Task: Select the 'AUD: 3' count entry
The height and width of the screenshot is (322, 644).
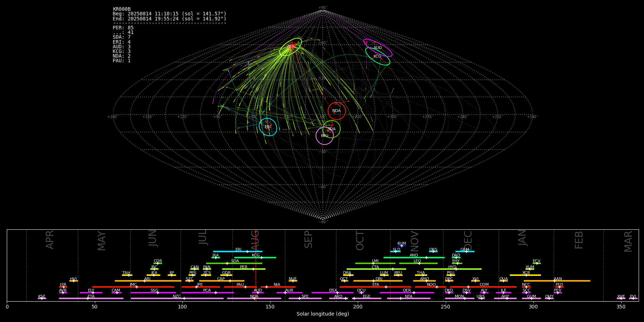Action: [122, 47]
